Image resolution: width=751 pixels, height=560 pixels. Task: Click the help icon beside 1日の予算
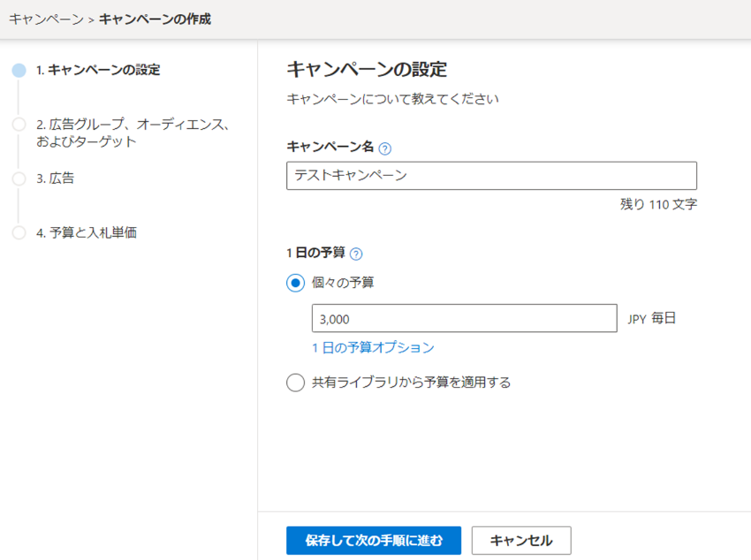pyautogui.click(x=356, y=254)
